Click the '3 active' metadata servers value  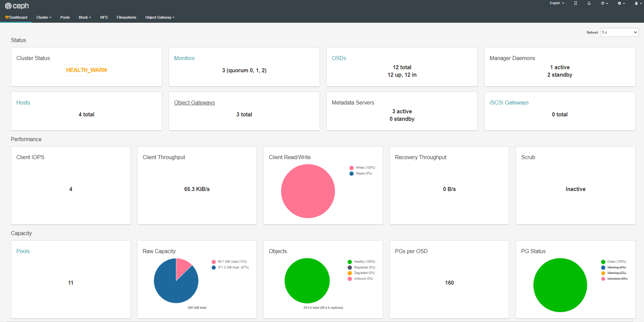pyautogui.click(x=402, y=111)
